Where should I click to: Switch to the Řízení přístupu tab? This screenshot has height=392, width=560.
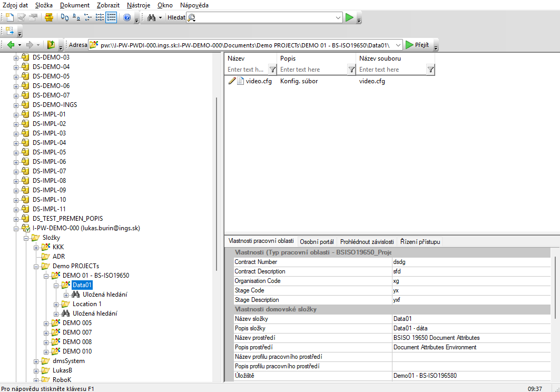pyautogui.click(x=420, y=241)
